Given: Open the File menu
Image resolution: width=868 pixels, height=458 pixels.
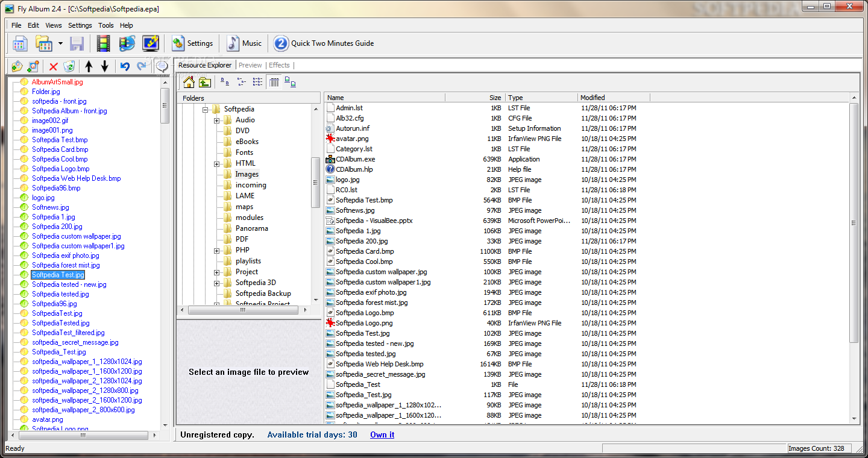Looking at the screenshot, I should (x=16, y=25).
